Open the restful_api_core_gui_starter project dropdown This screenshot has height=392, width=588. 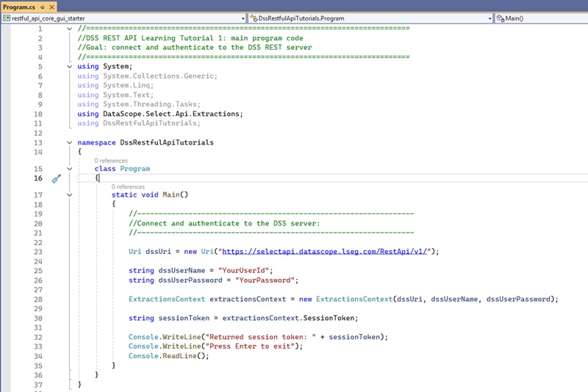pos(243,18)
